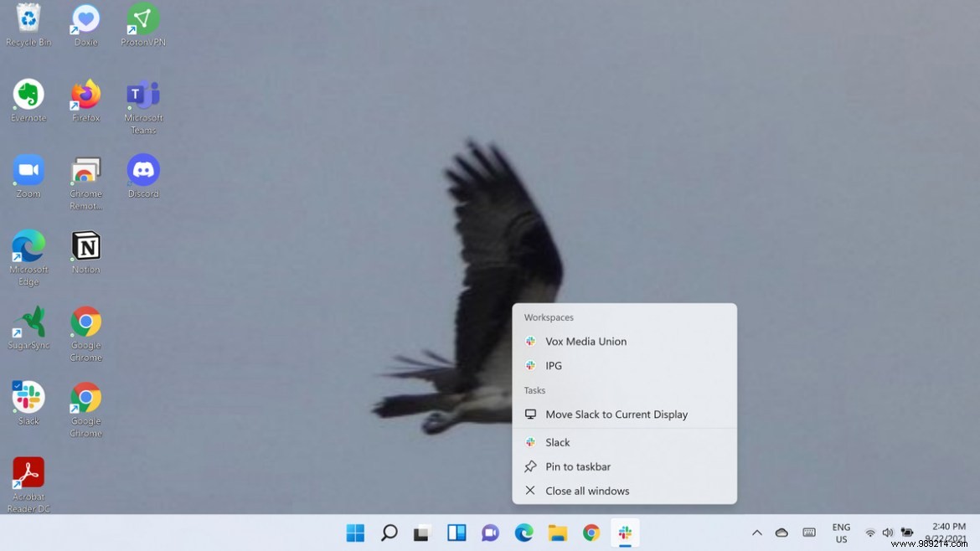Open the SugarSync app
Viewport: 980px width, 551px height.
pos(28,322)
